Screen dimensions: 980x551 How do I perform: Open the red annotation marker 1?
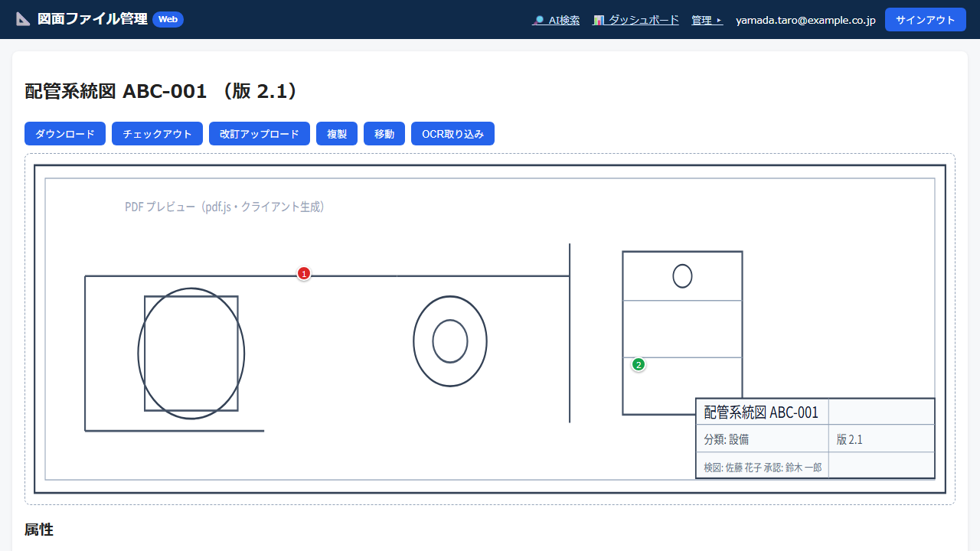[304, 273]
